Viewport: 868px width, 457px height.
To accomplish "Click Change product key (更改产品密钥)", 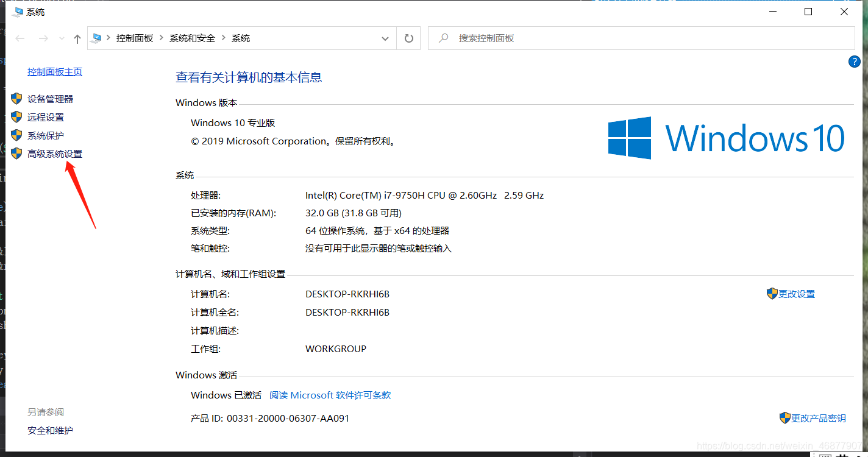I will click(819, 418).
